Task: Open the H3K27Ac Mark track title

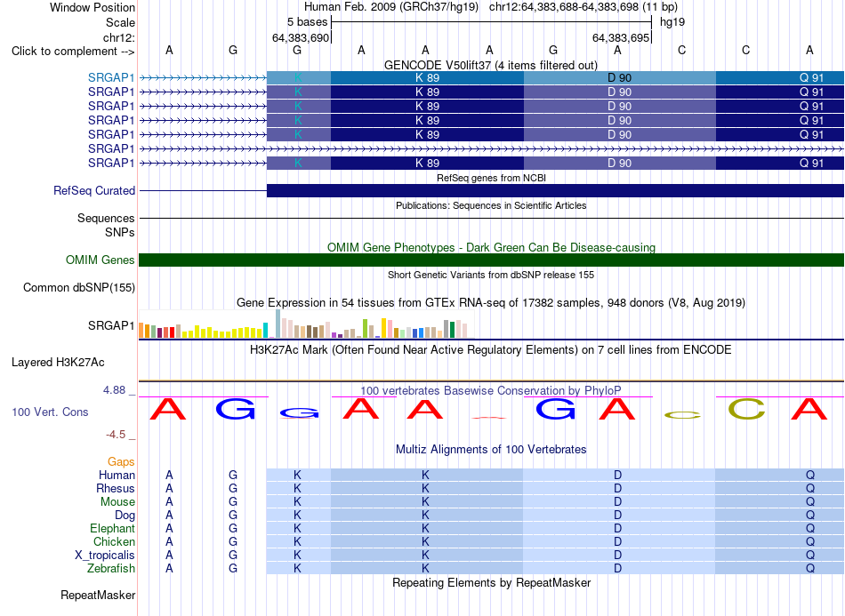Action: 491,350
